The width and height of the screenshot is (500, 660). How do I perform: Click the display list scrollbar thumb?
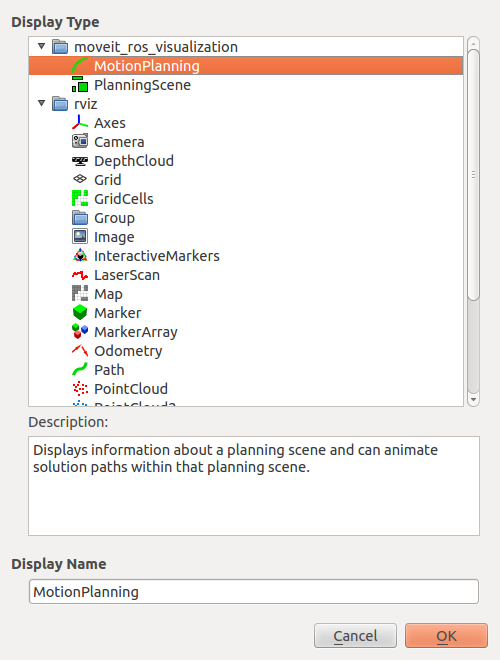[x=473, y=175]
